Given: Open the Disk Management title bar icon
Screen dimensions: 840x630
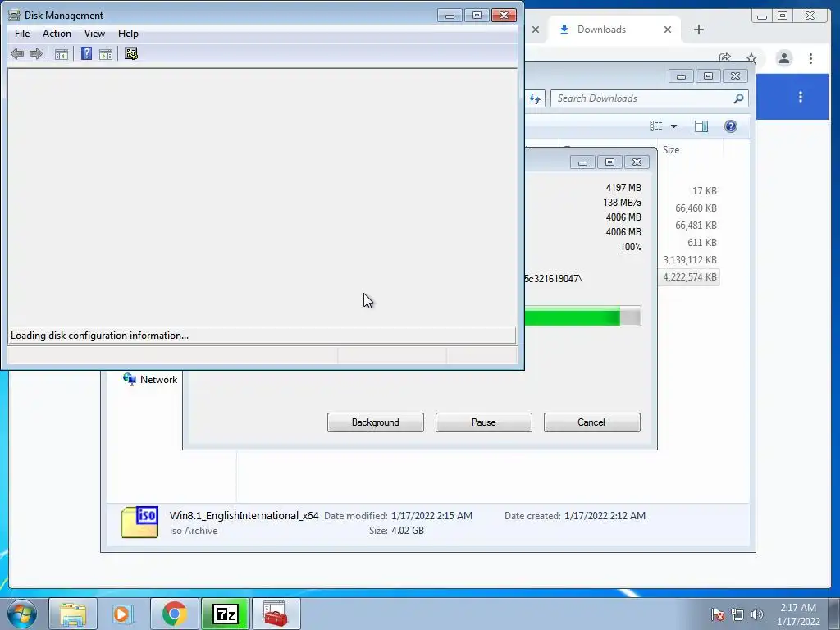Looking at the screenshot, I should (15, 15).
